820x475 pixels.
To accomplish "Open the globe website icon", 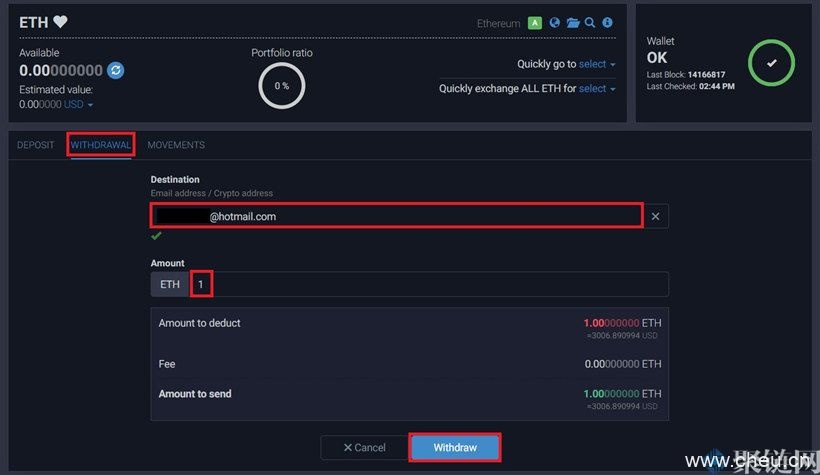I will click(554, 23).
